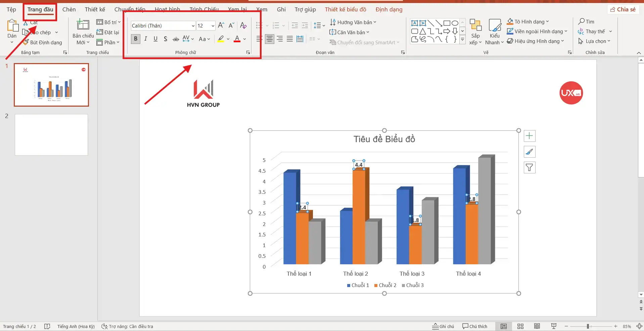Start slide show from status bar
This screenshot has height=331, width=644.
554,326
